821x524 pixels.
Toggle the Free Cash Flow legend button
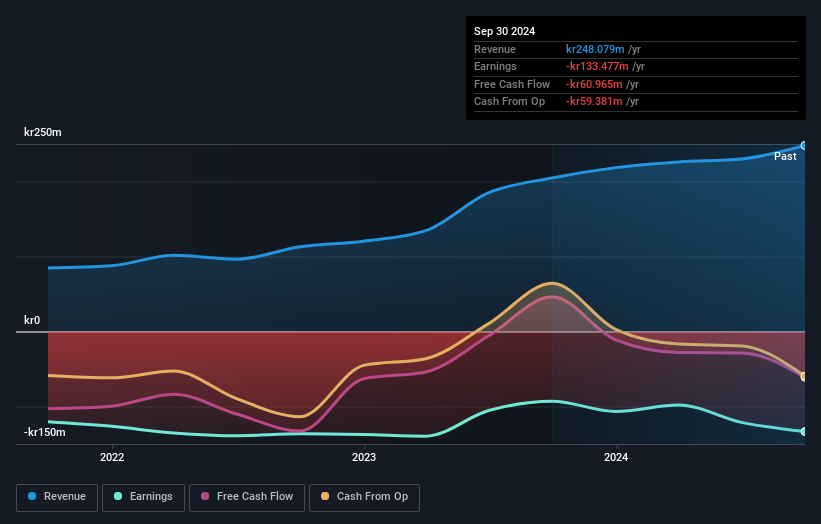pos(247,497)
